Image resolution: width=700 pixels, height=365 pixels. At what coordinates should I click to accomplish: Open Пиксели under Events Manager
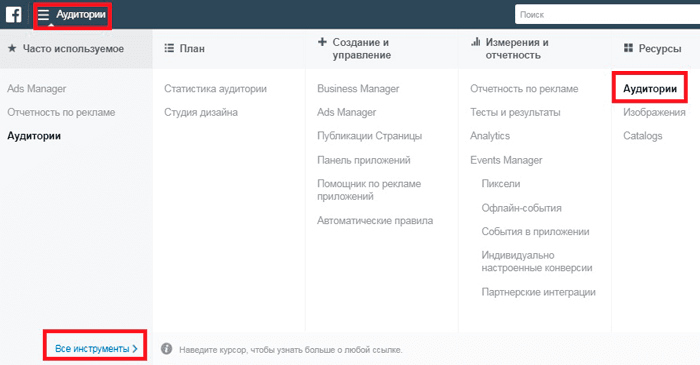501,183
